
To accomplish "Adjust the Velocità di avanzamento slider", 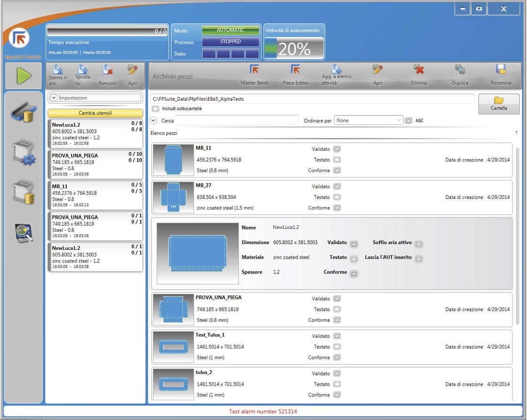I will click(294, 48).
